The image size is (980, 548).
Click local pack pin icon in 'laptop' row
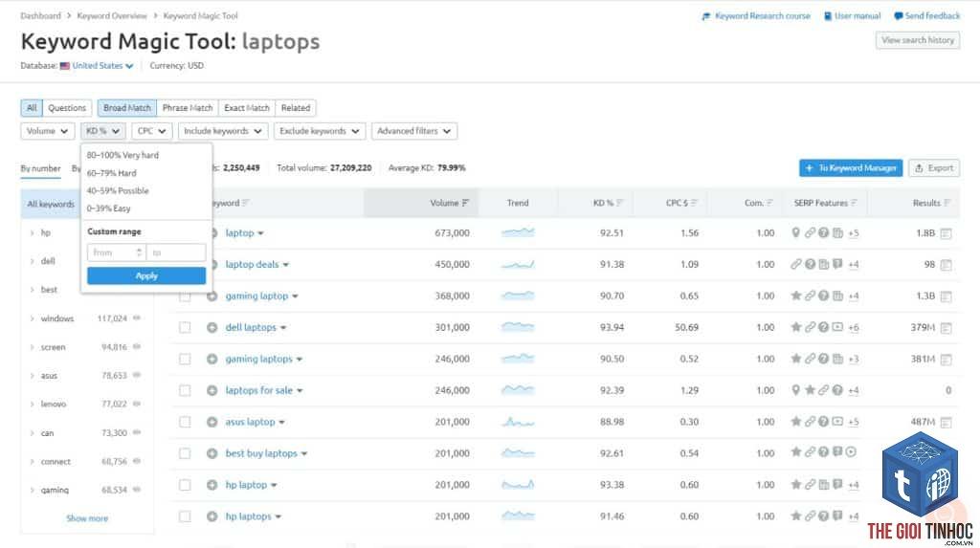click(795, 232)
